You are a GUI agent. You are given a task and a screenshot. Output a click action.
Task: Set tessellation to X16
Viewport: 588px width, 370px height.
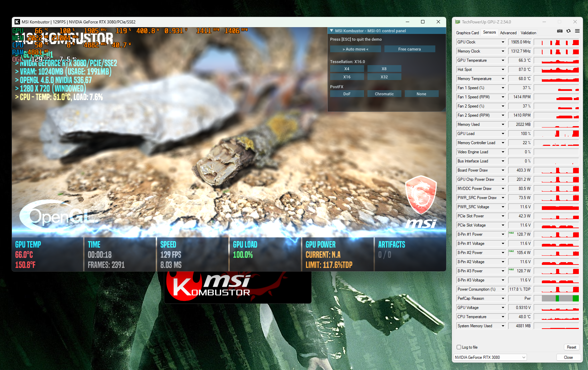[x=347, y=77]
